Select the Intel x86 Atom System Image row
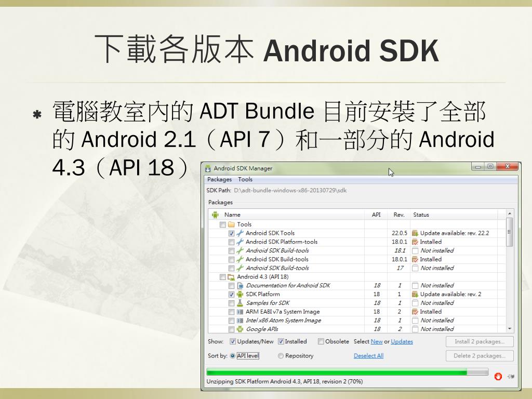This screenshot has width=532, height=399. [357, 321]
